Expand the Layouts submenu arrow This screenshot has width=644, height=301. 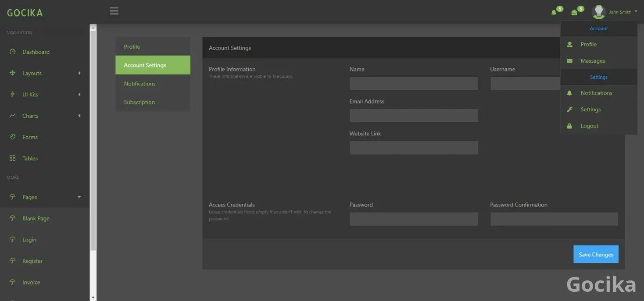coord(79,73)
